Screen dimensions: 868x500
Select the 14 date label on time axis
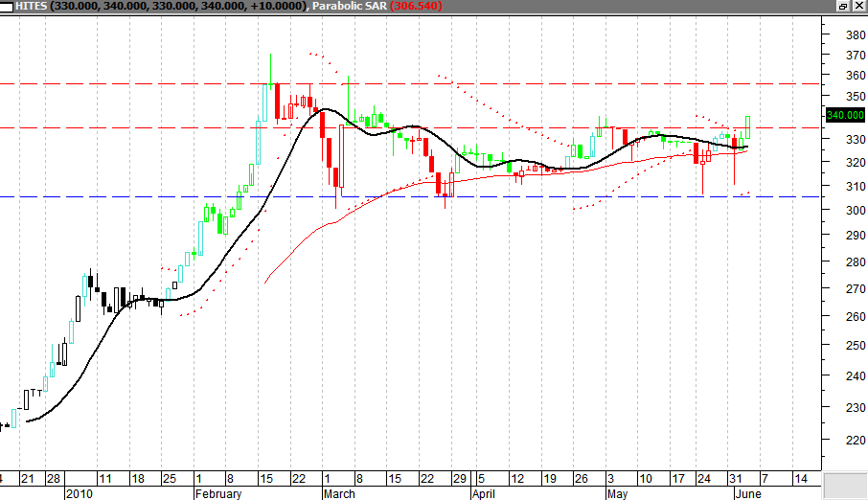801,479
